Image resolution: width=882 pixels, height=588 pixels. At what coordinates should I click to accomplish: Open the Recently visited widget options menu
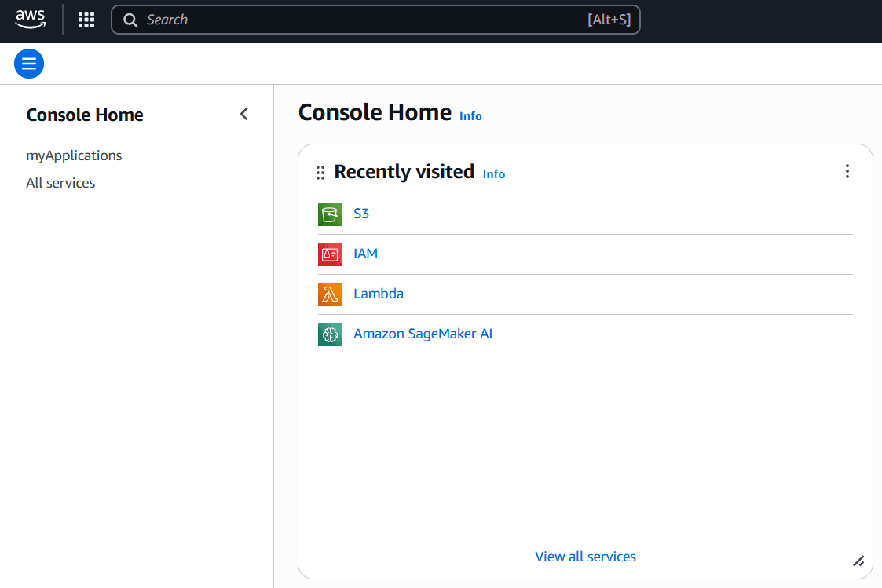click(847, 171)
